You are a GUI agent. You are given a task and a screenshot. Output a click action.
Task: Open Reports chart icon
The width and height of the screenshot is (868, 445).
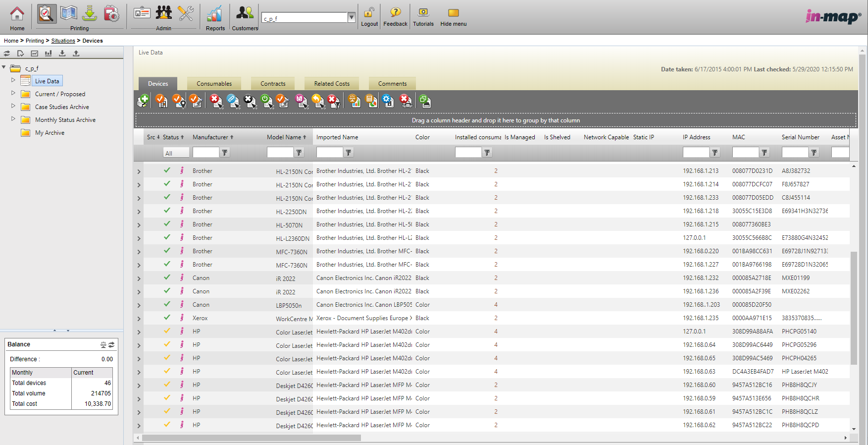point(215,14)
